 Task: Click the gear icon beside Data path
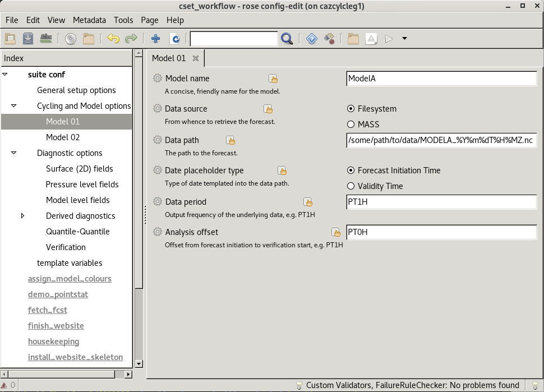click(x=158, y=140)
